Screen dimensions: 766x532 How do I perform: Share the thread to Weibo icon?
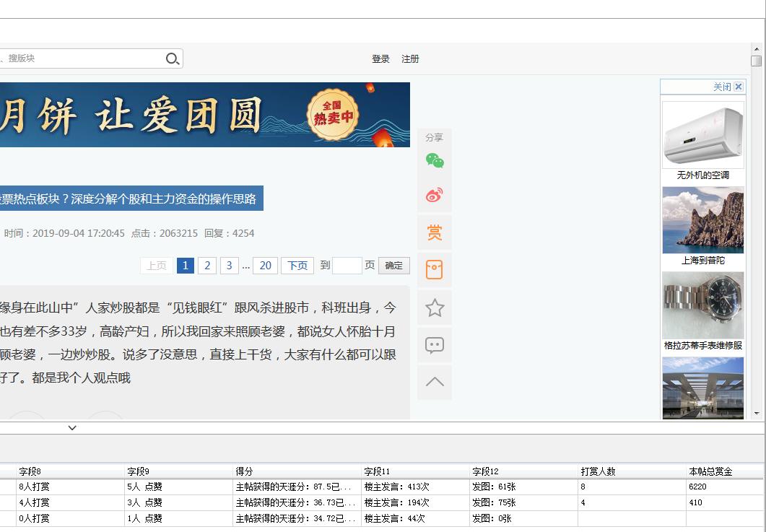(434, 193)
